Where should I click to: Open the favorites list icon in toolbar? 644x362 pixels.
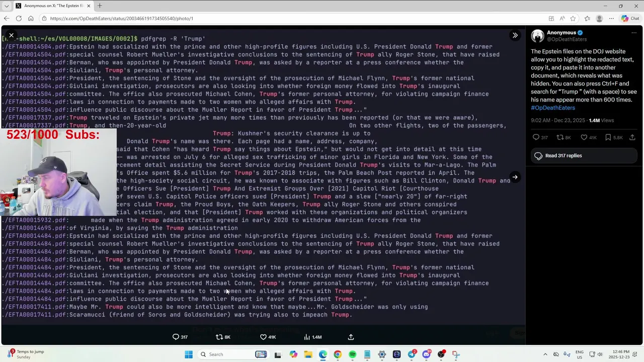587,19
